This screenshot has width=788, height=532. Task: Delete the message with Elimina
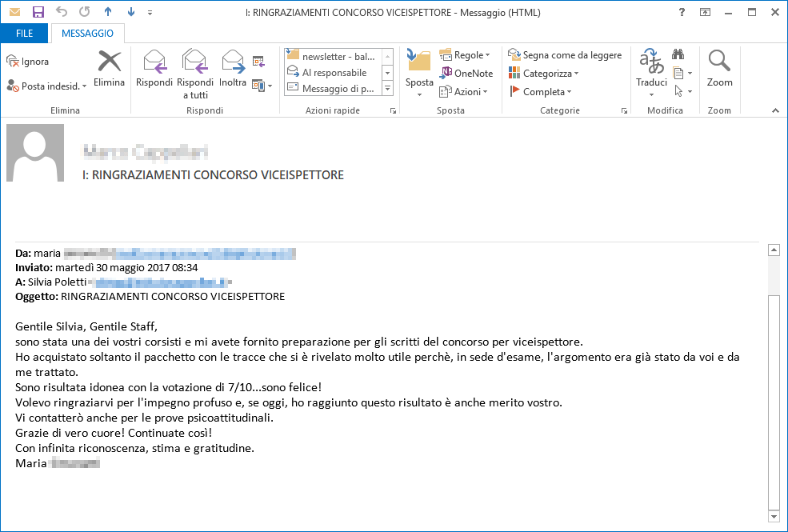[109, 69]
